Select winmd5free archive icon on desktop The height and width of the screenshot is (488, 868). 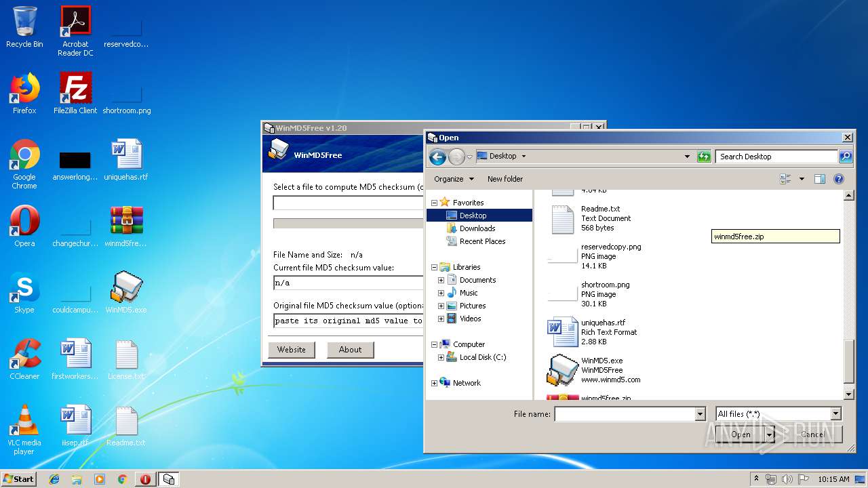[126, 226]
